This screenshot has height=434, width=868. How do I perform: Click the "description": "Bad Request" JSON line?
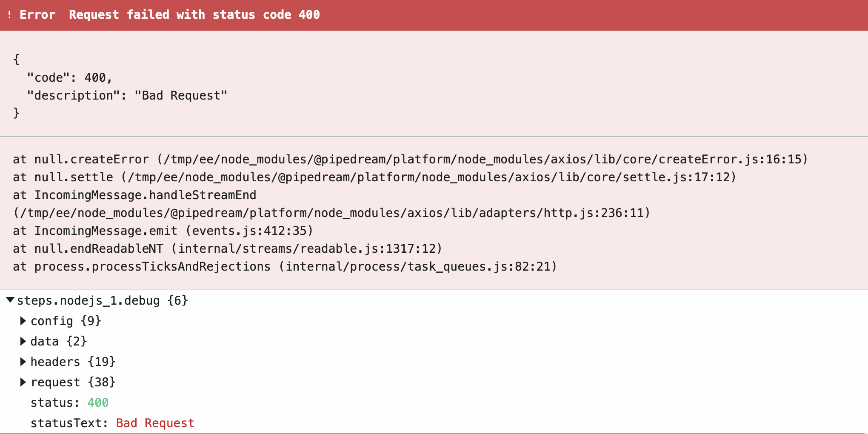127,95
